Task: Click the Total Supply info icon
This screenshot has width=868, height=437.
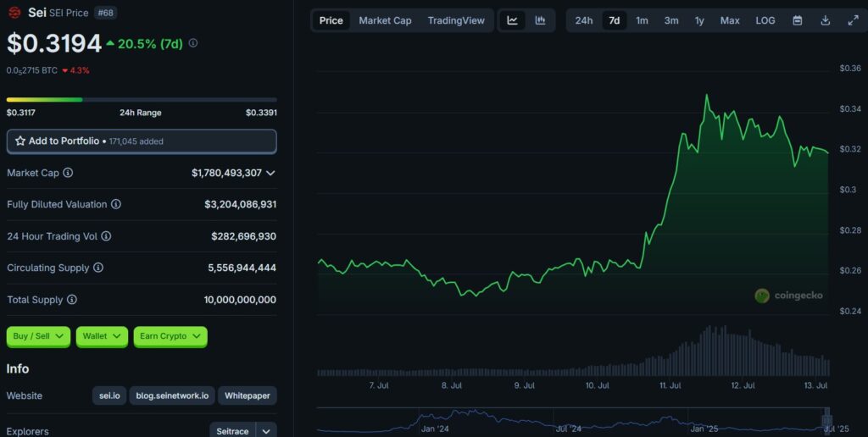Action: click(72, 299)
